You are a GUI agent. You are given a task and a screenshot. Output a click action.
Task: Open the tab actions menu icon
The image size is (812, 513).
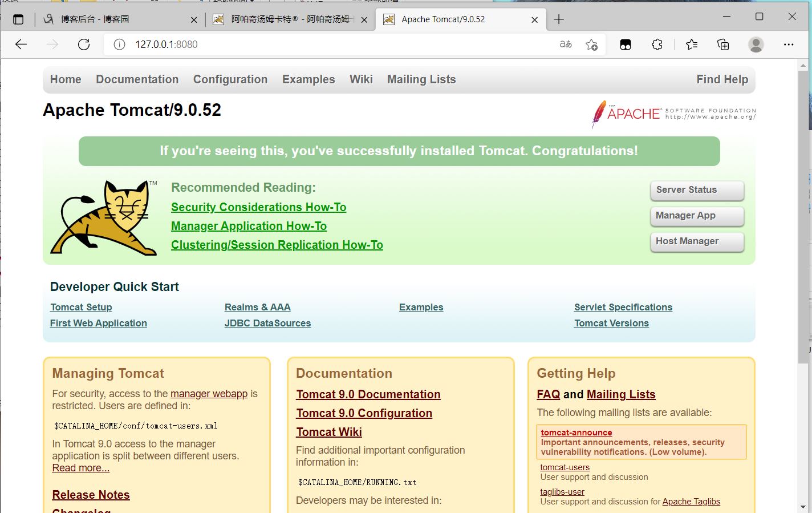tap(18, 19)
